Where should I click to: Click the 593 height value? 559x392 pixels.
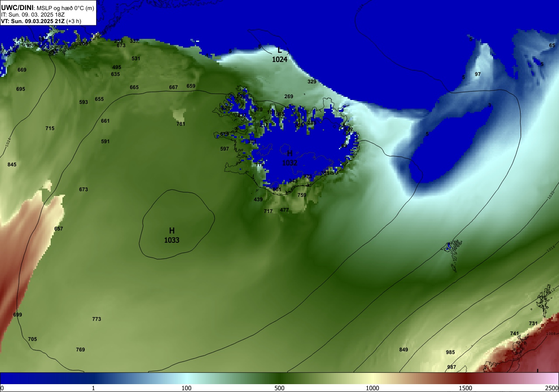83,102
